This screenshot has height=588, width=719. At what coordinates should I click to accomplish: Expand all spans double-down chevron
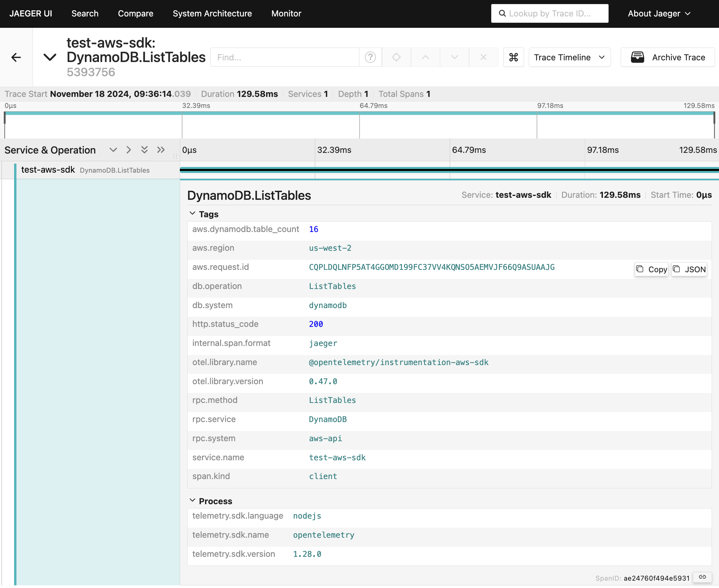tap(144, 150)
